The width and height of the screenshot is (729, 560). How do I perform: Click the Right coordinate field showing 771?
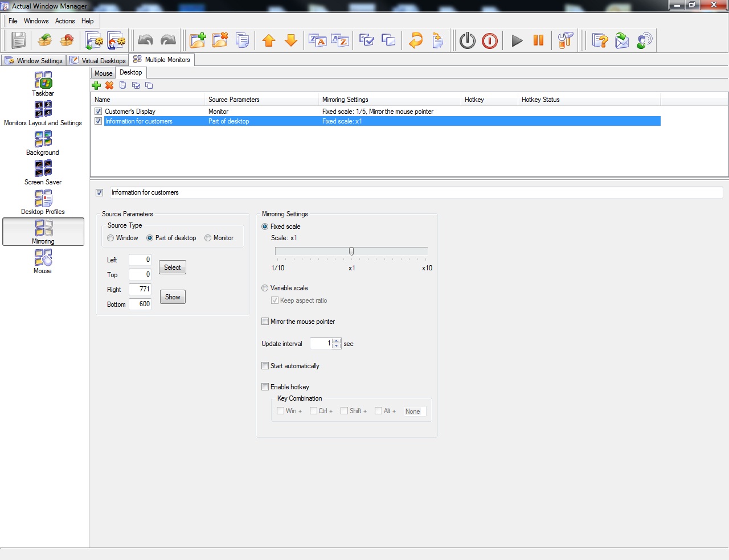pyautogui.click(x=140, y=290)
